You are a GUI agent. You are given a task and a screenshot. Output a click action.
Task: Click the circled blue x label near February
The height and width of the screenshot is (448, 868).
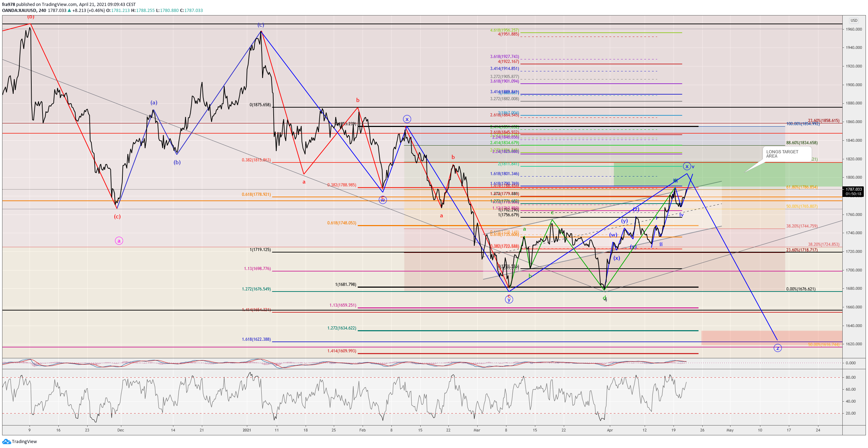[x=407, y=119]
